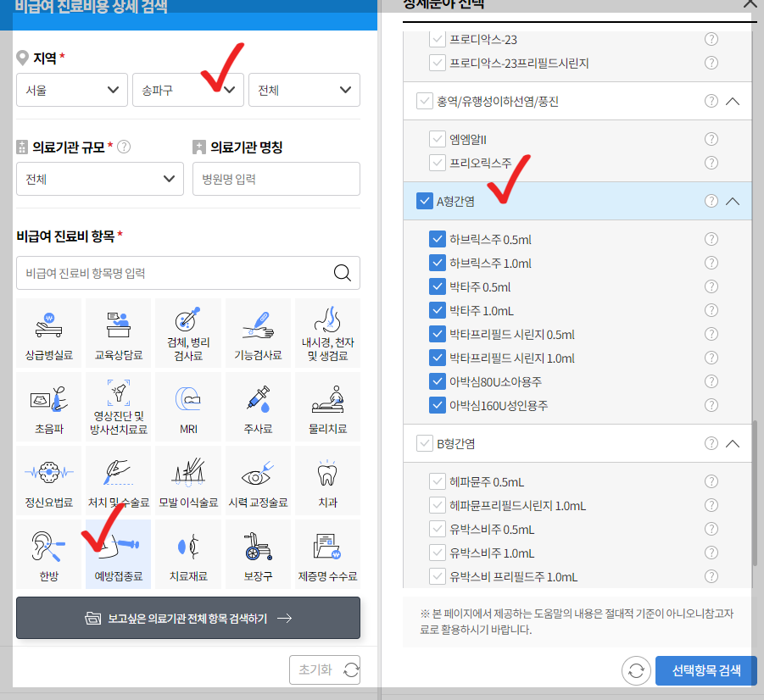The width and height of the screenshot is (764, 700).
Task: Click the 선택항목 검색 button
Action: tap(705, 670)
